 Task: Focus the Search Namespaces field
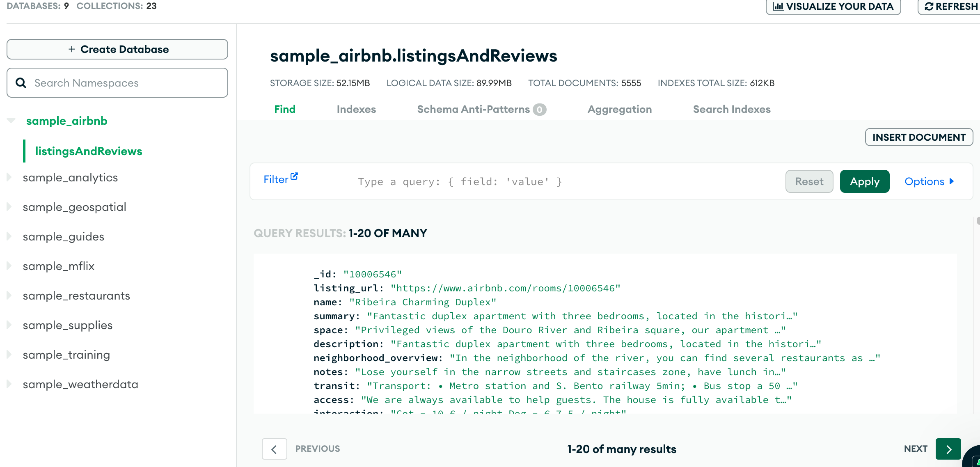pos(117,83)
